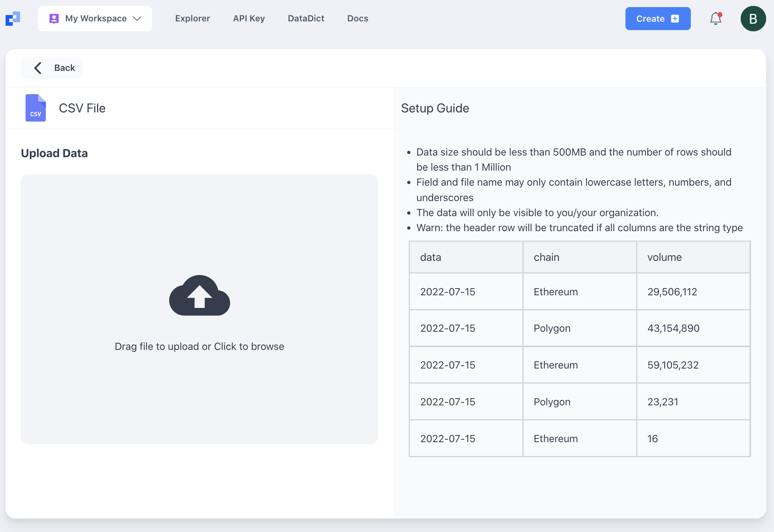Image resolution: width=774 pixels, height=532 pixels.
Task: Click 'Click to browse' upload text
Action: 249,346
